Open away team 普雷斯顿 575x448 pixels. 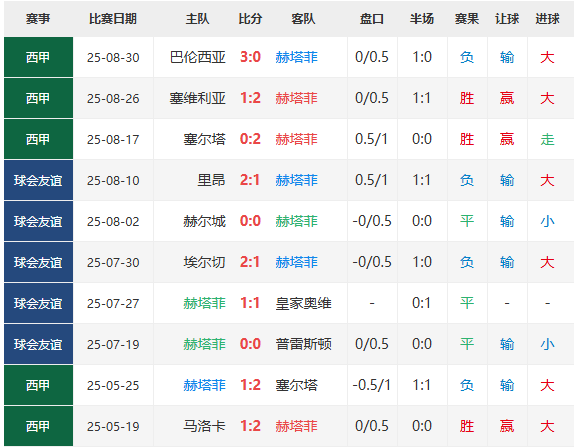pyautogui.click(x=303, y=344)
